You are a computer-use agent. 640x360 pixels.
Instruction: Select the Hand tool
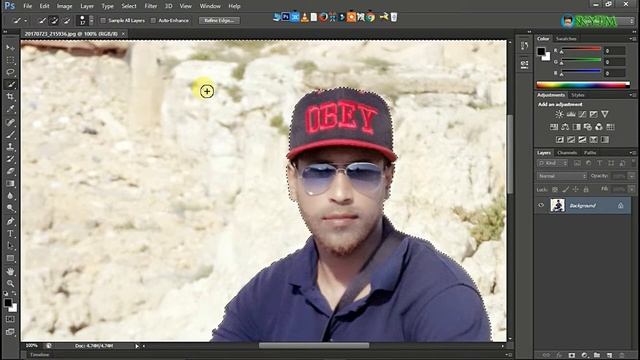tap(10, 271)
